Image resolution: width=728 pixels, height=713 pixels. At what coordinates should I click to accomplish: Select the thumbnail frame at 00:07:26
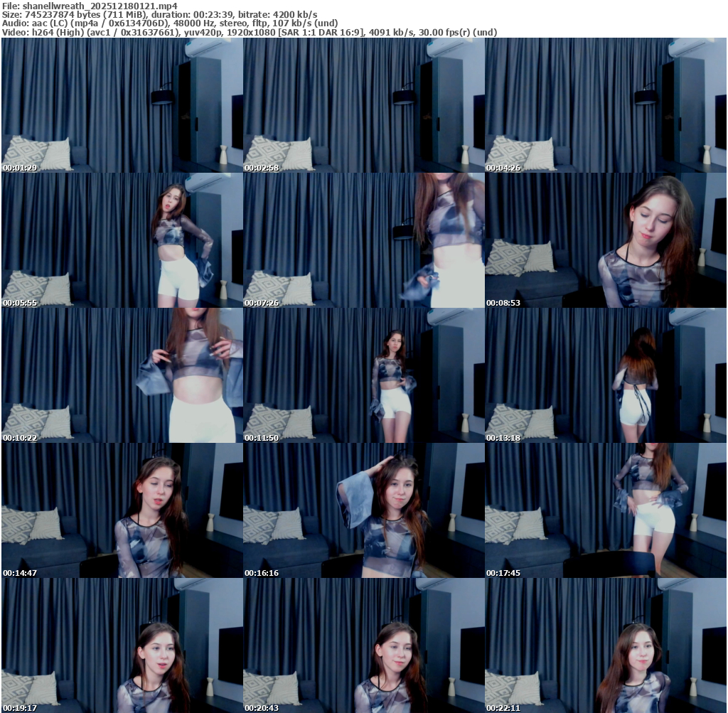click(364, 240)
